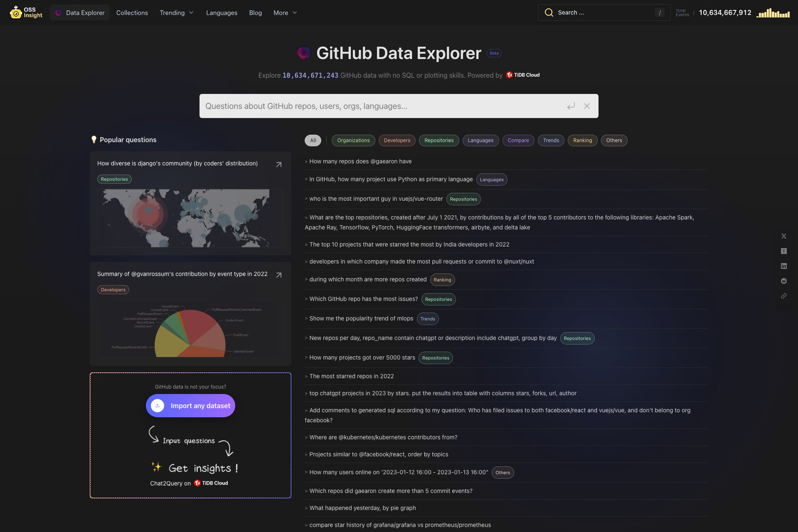This screenshot has height=532, width=798.
Task: Select the All filter tab
Action: [313, 140]
